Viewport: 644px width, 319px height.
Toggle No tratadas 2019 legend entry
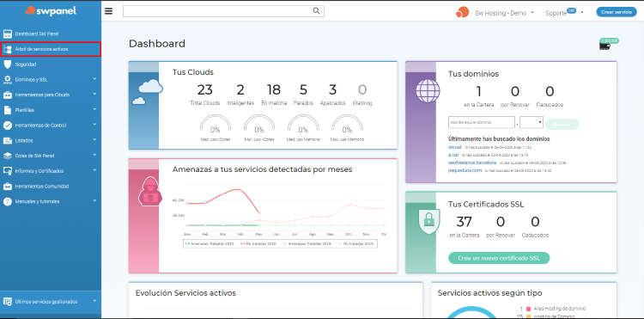[356, 243]
